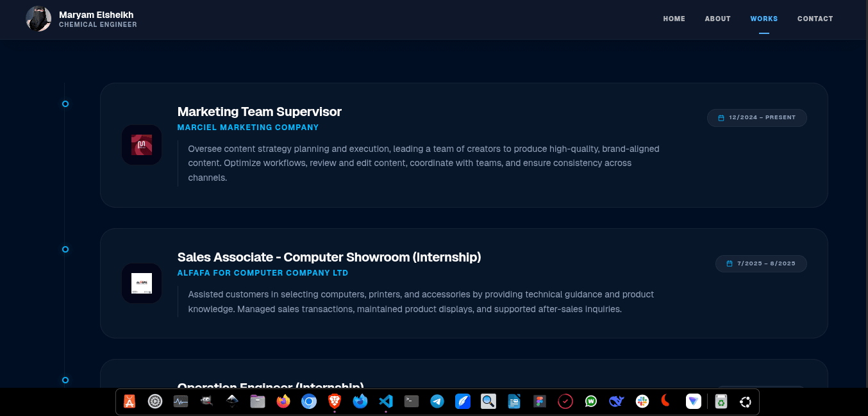Viewport: 868px width, 416px height.
Task: Open the magnifier search app in dock
Action: pyautogui.click(x=488, y=402)
